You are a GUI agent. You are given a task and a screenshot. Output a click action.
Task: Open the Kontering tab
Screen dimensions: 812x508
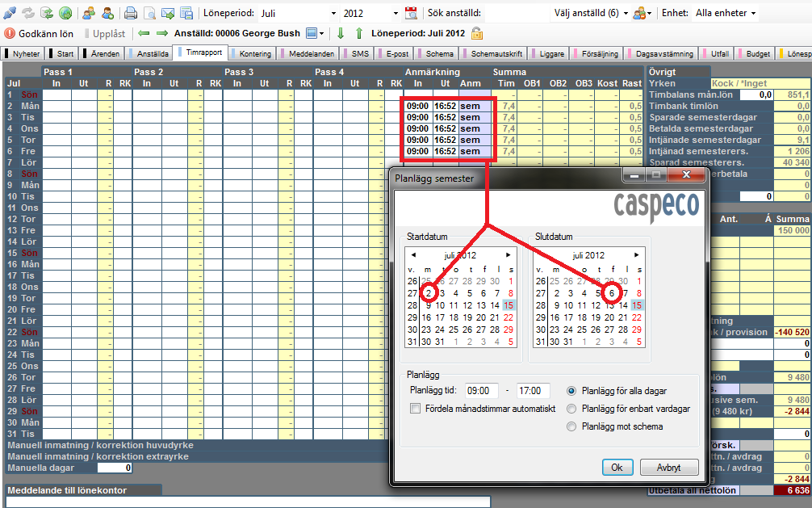click(252, 53)
